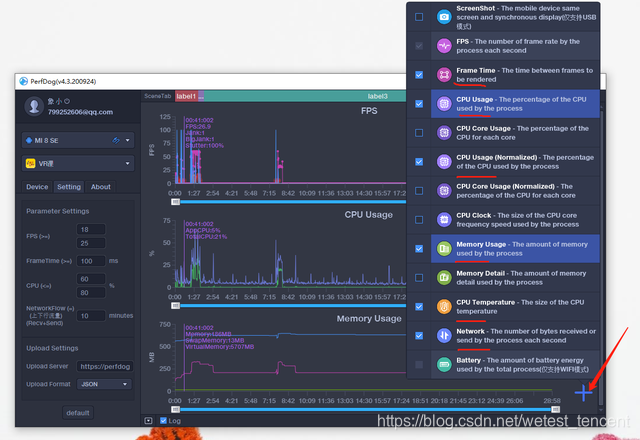The image size is (640, 440).
Task: Click the CPU threshold field showing 60
Action: 91,279
